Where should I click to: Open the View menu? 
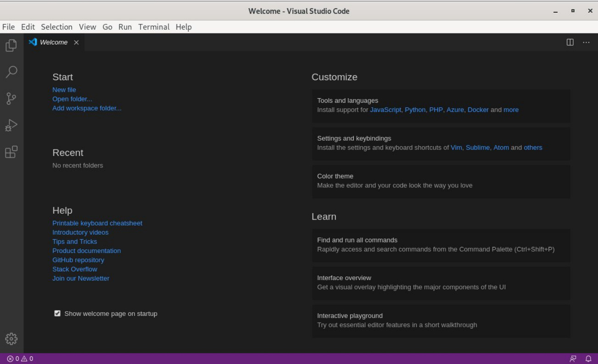[87, 27]
